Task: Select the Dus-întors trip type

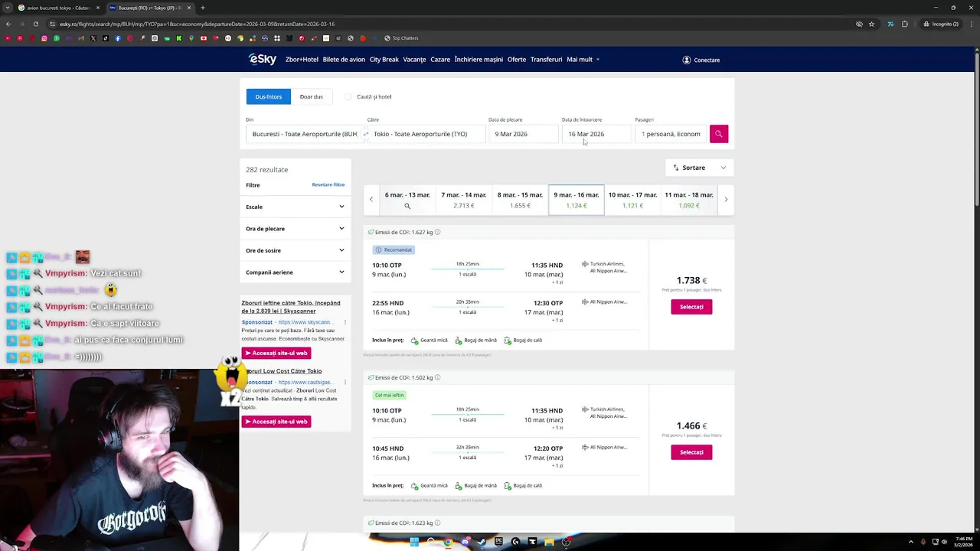Action: click(268, 96)
